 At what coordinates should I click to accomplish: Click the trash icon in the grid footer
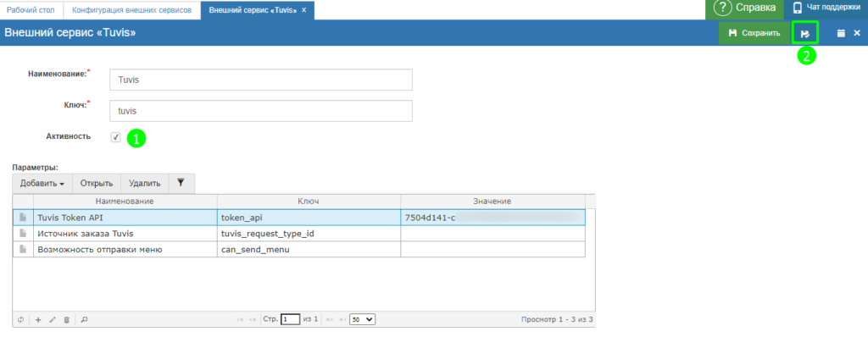pos(66,320)
